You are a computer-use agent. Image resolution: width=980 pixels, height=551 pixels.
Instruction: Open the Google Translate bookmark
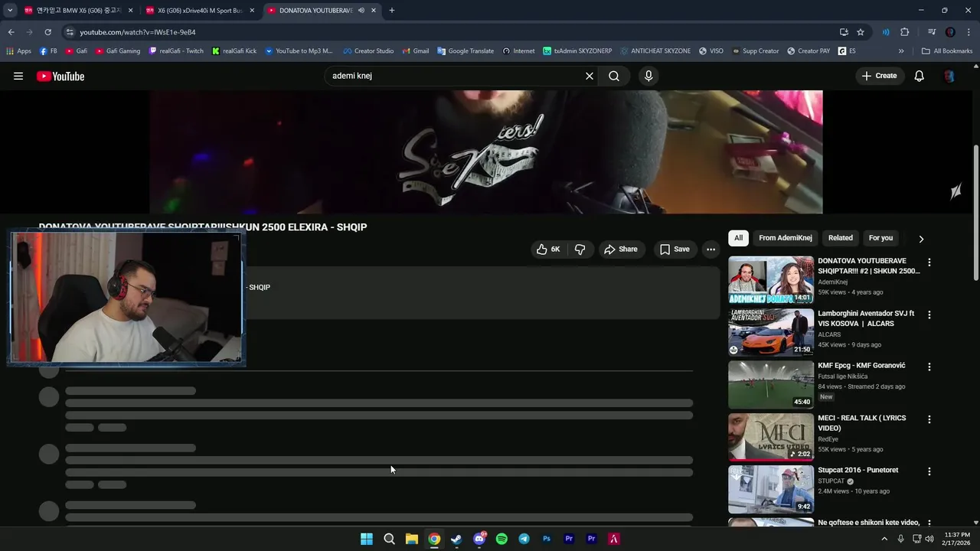465,51
